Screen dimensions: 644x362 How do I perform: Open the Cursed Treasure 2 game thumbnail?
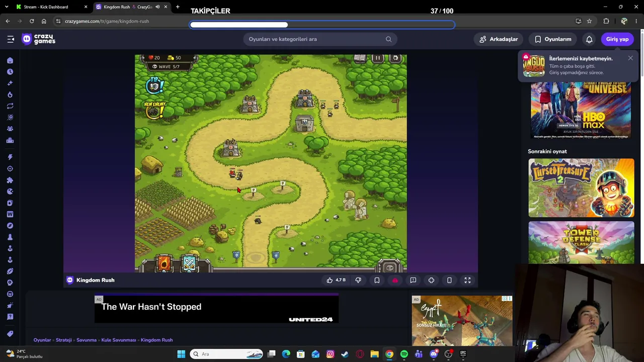(x=581, y=188)
